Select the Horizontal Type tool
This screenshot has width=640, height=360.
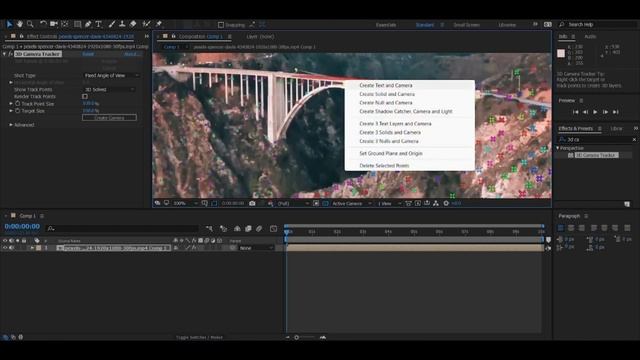98,24
